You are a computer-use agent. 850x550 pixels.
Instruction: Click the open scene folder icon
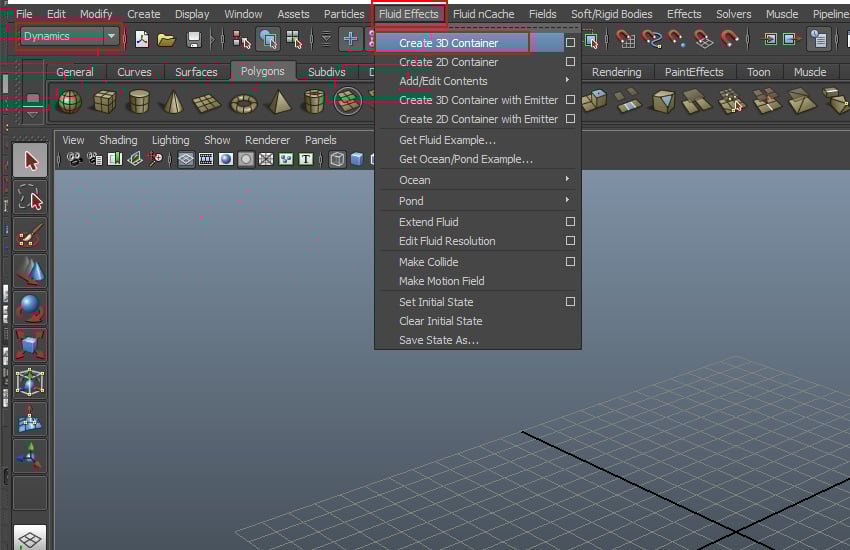pos(167,39)
